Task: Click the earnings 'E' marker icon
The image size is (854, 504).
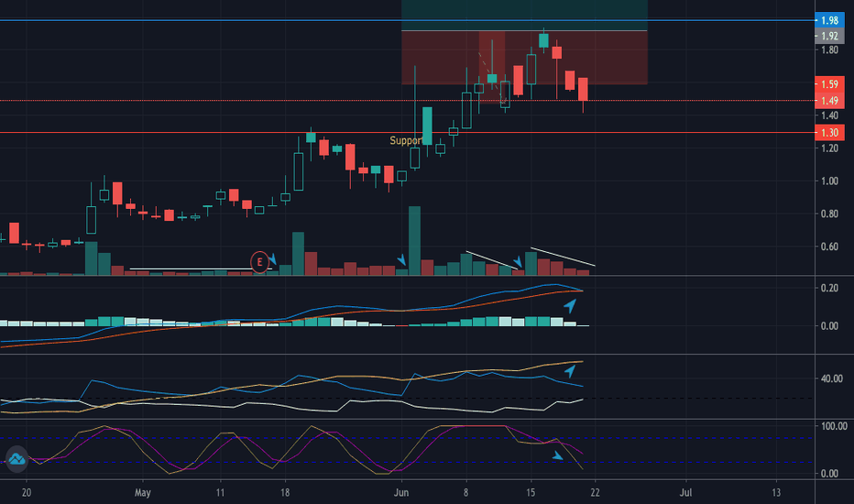Action: coord(260,262)
